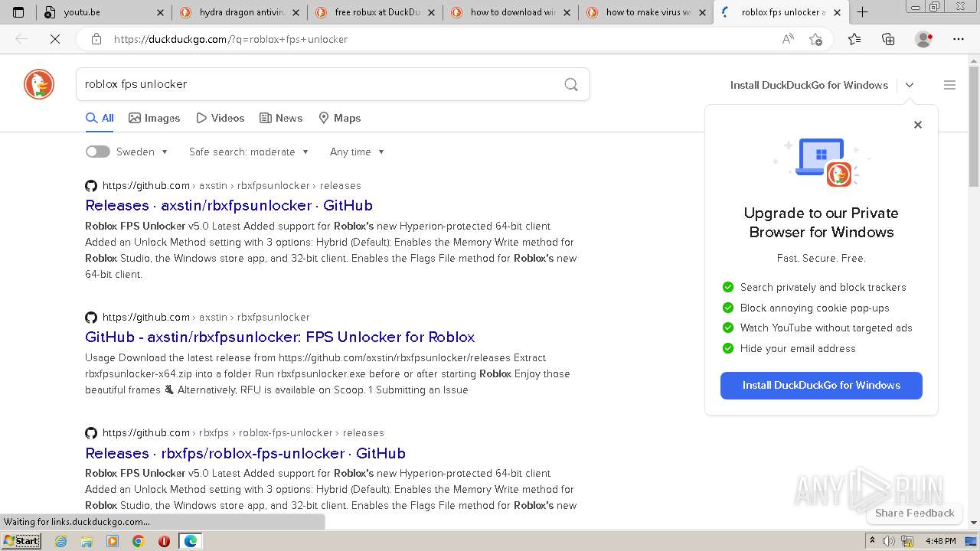Switch to the Images tab
The image size is (980, 551).
point(154,118)
